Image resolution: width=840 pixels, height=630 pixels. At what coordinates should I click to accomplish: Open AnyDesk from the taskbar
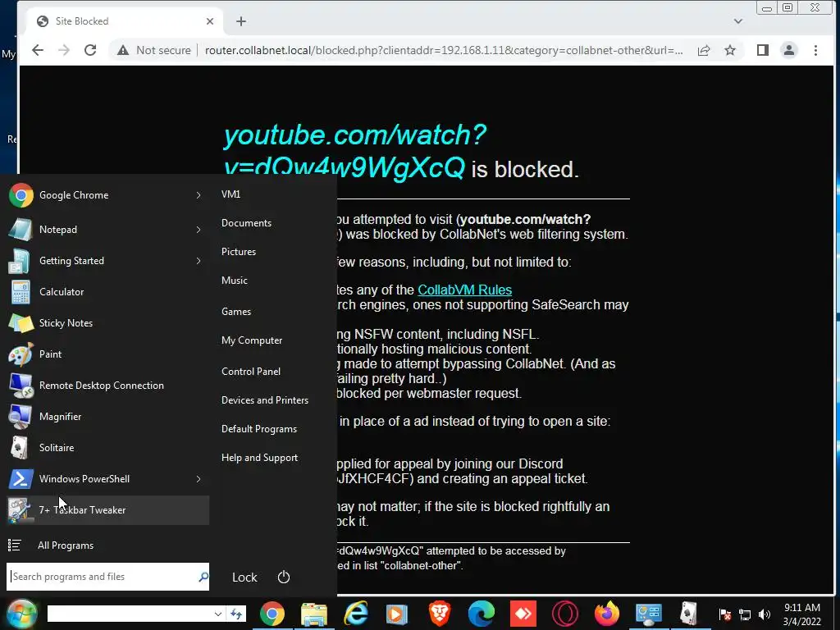click(x=523, y=614)
